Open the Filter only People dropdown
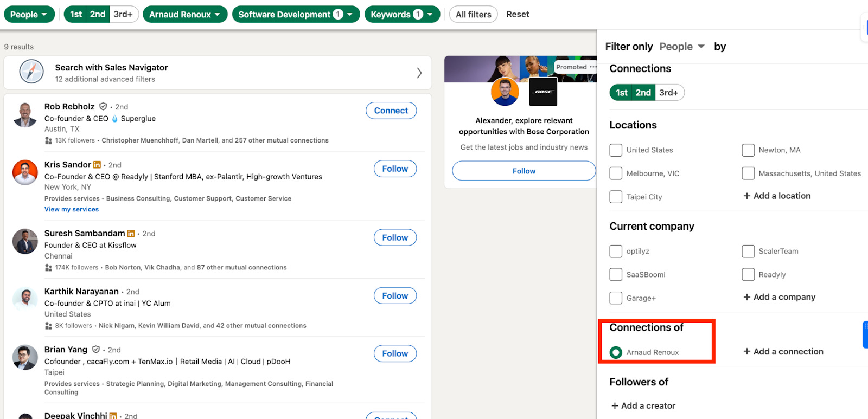This screenshot has width=868, height=419. pos(682,47)
